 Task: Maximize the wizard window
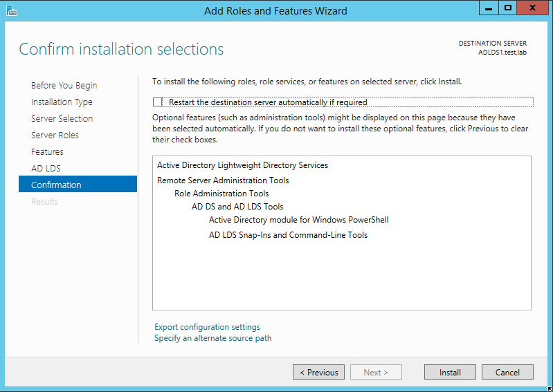[507, 8]
